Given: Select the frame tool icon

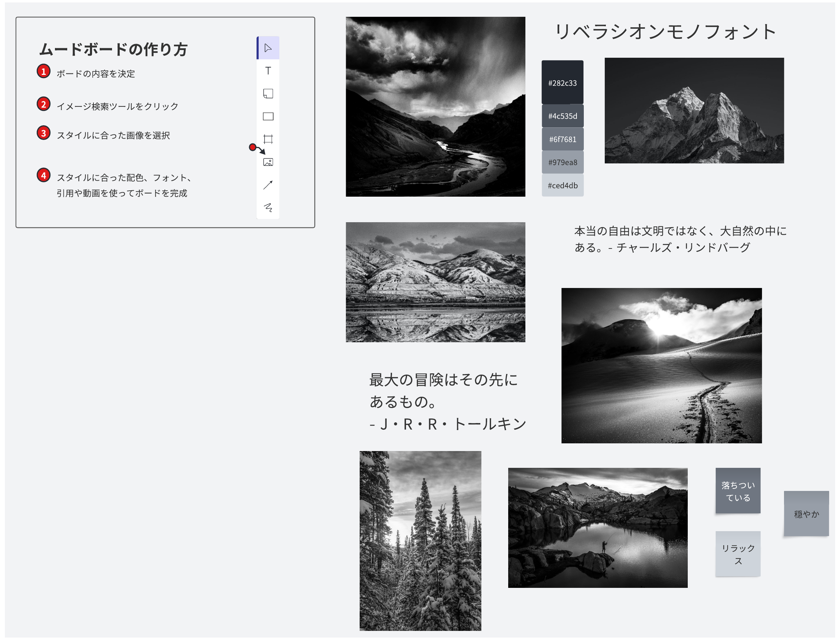Looking at the screenshot, I should pyautogui.click(x=268, y=139).
